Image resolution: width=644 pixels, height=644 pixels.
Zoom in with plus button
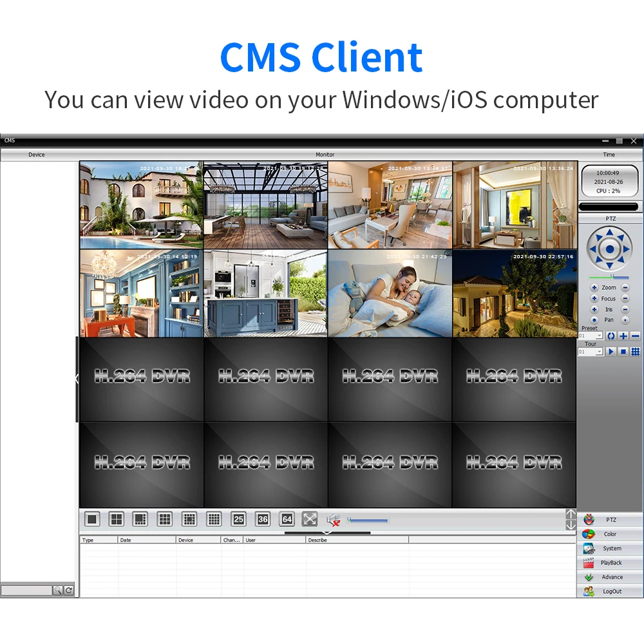(594, 287)
